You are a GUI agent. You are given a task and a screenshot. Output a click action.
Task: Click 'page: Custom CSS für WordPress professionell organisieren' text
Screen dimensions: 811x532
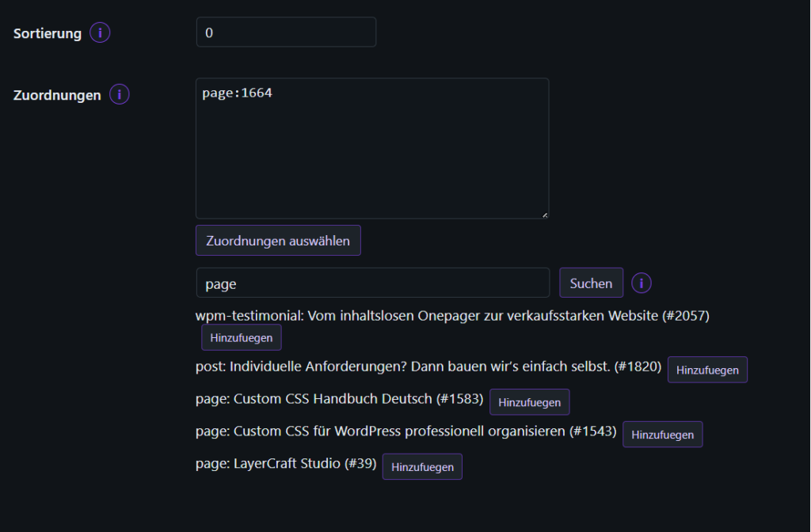coord(406,431)
